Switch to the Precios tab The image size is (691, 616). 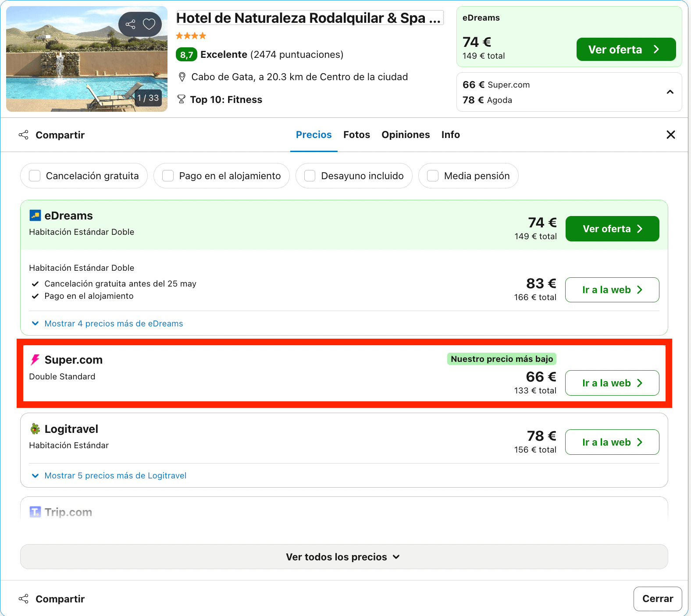click(x=314, y=135)
